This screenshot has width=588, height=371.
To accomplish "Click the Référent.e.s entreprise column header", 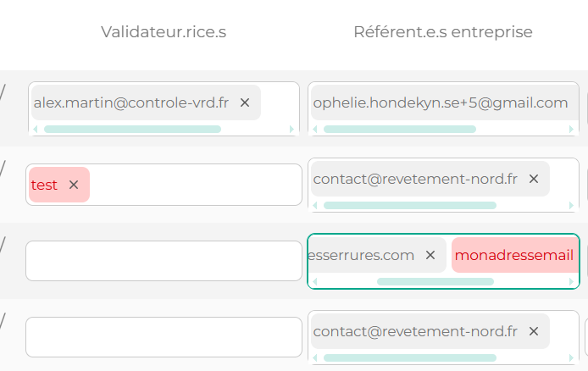I will pyautogui.click(x=443, y=32).
